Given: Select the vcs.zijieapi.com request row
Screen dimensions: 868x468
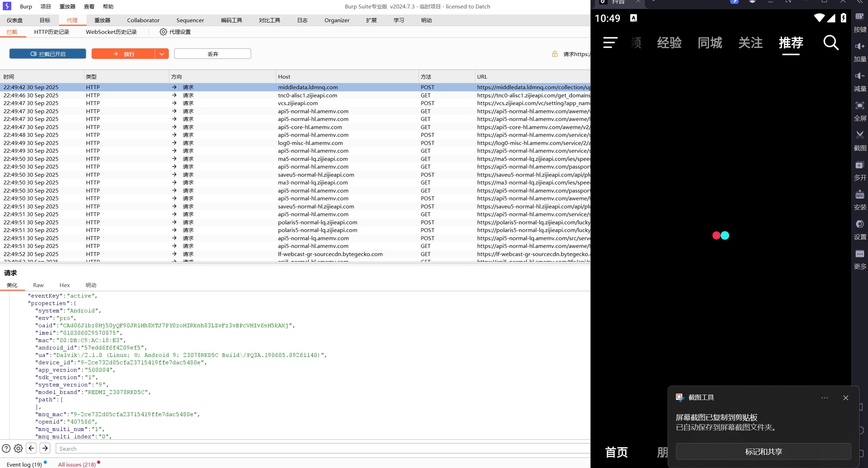Looking at the screenshot, I should (x=298, y=103).
